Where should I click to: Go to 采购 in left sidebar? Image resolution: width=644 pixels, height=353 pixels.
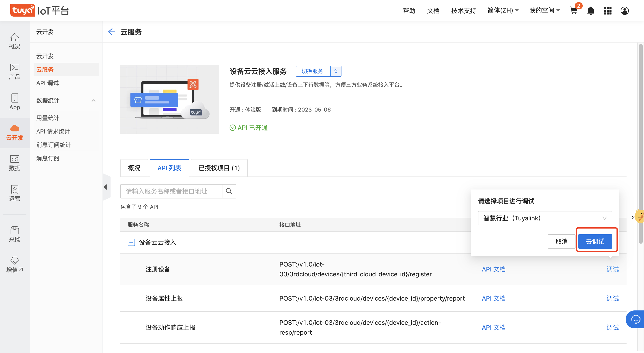point(15,235)
